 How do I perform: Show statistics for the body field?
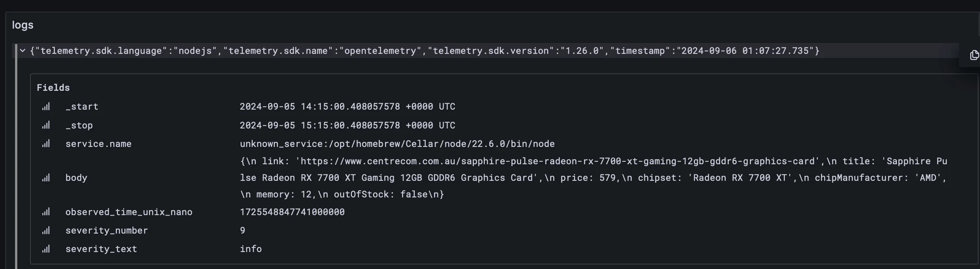[46, 177]
